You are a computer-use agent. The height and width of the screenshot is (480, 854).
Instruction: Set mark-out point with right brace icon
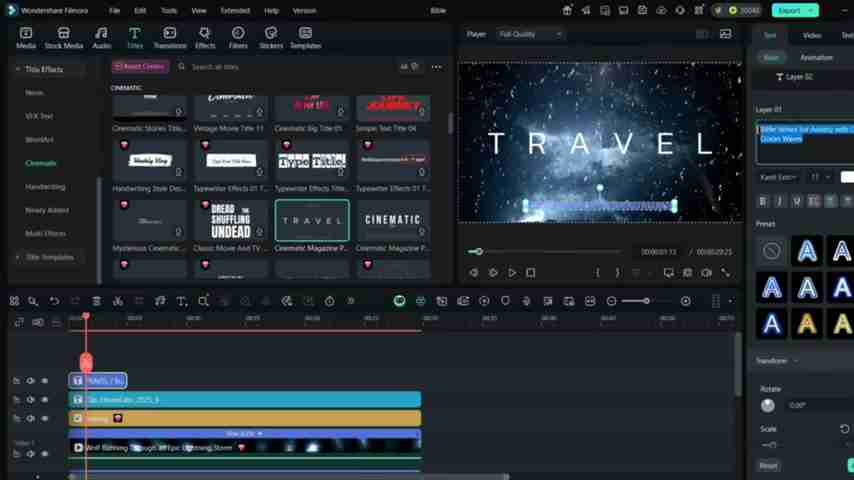[617, 272]
